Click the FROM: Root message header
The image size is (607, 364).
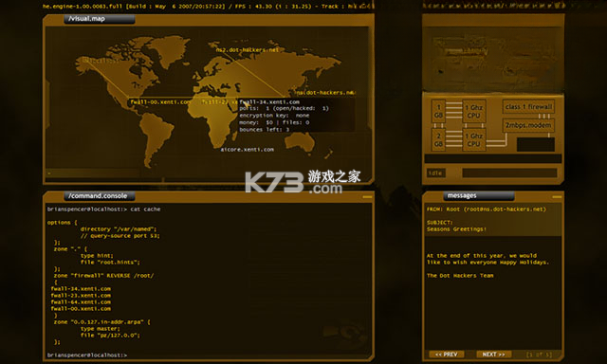487,209
